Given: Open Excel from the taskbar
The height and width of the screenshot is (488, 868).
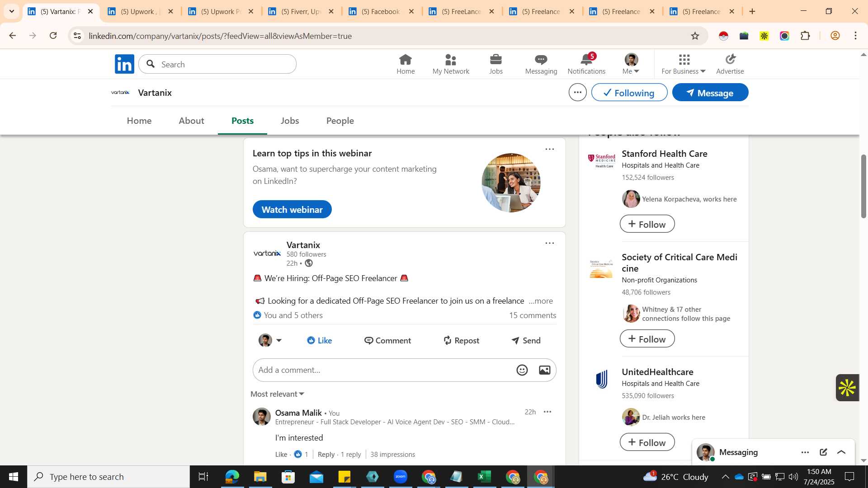Looking at the screenshot, I should pos(484,477).
